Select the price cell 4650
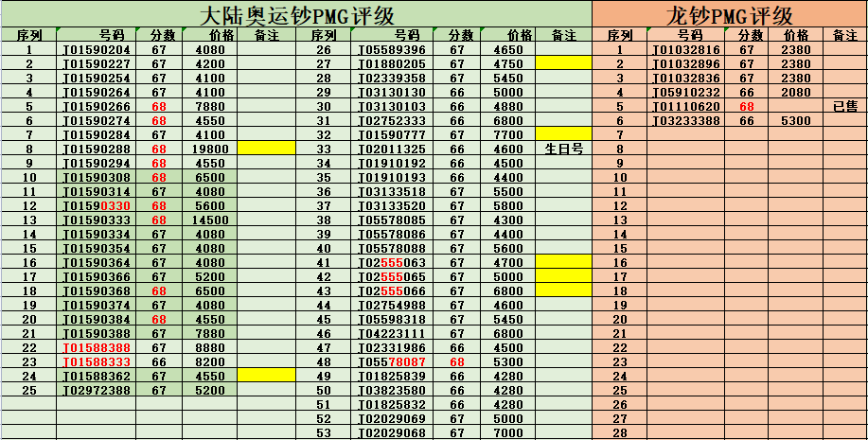 tap(508, 50)
